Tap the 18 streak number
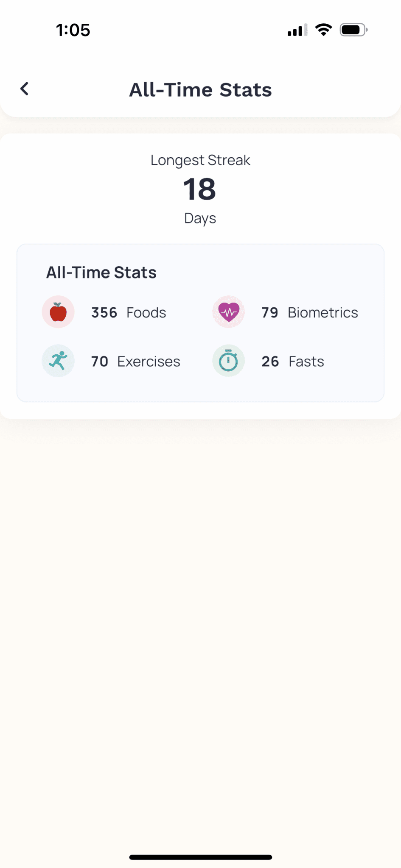401x868 pixels. click(199, 189)
